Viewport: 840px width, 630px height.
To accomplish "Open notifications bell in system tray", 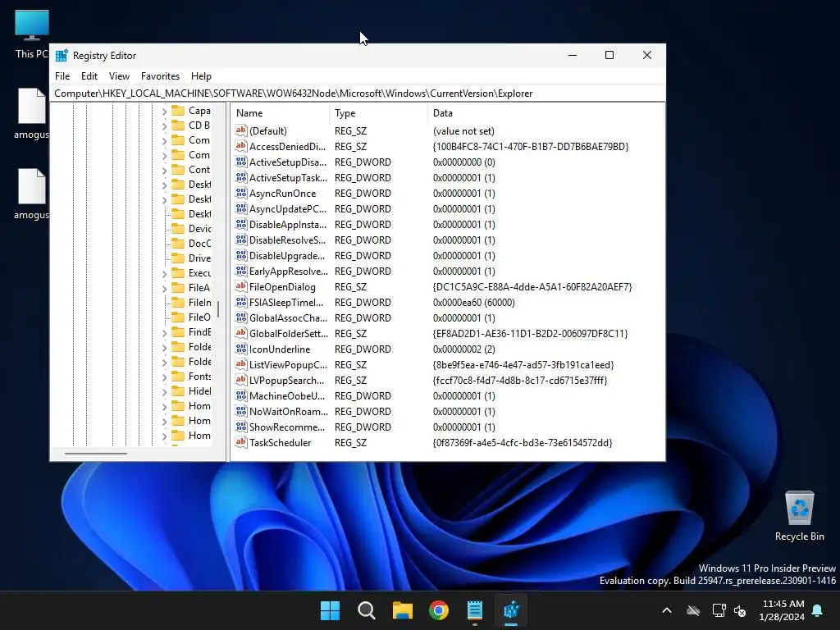I will (x=818, y=610).
